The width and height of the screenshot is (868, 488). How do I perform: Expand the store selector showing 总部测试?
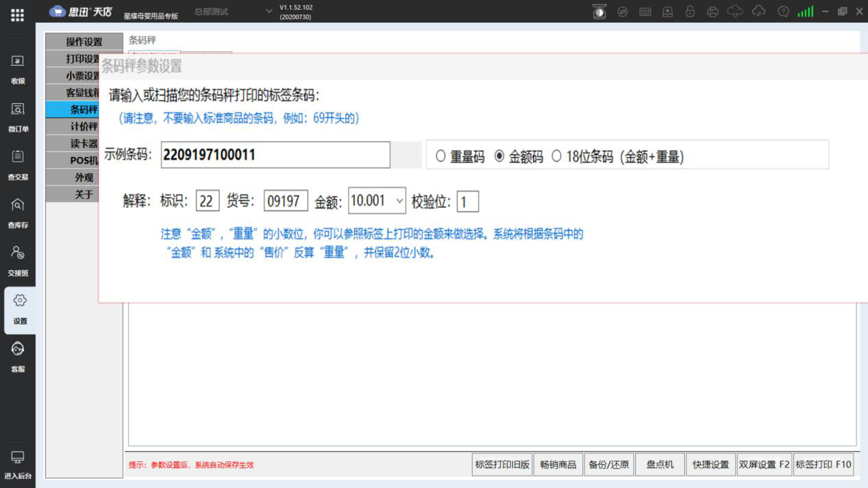tap(269, 11)
